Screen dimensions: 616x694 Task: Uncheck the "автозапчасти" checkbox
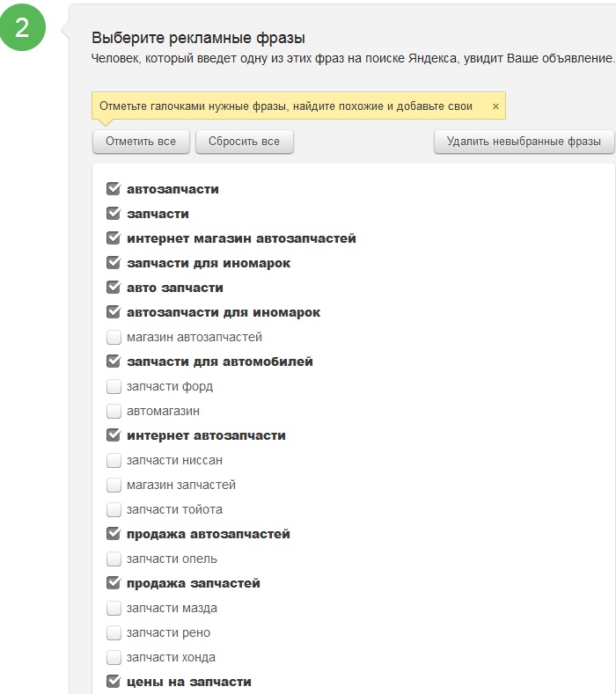click(114, 189)
